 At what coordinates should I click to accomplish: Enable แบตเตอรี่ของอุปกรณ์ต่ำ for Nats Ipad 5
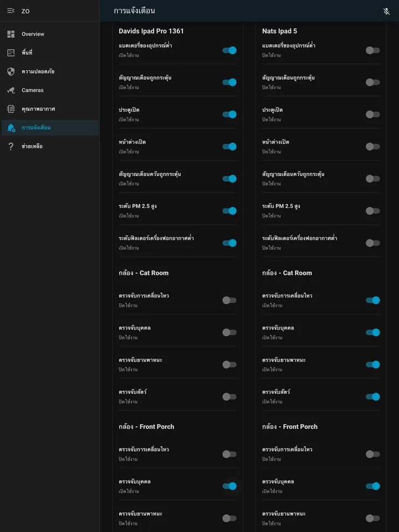[x=373, y=50]
